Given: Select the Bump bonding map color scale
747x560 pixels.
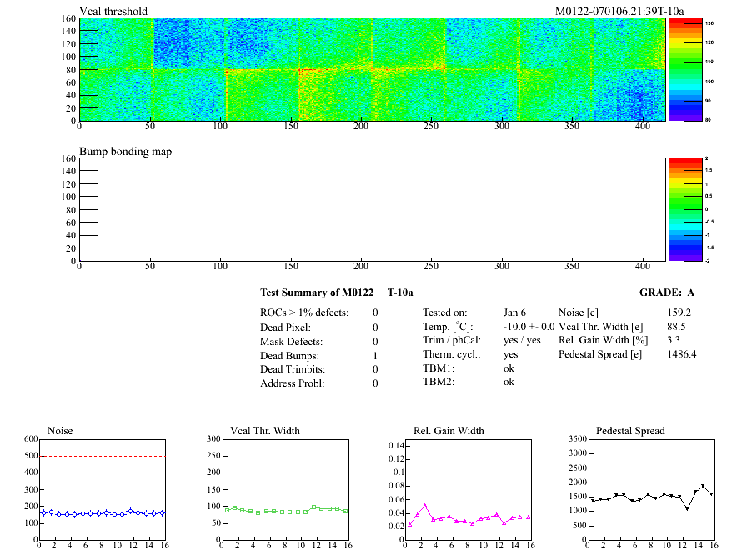Looking at the screenshot, I should click(684, 208).
